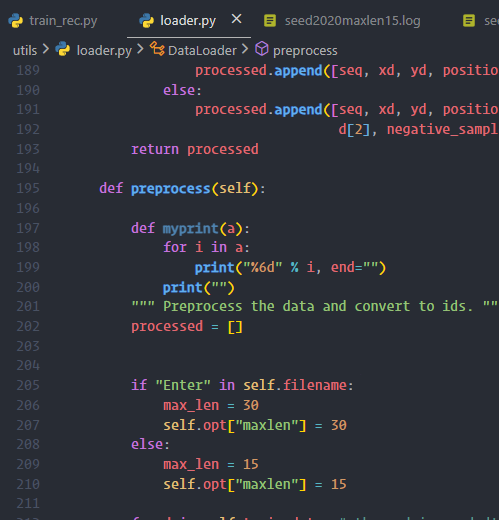Expand breadcrumb chevron after loader.py
The height and width of the screenshot is (520, 499).
pyautogui.click(x=140, y=50)
